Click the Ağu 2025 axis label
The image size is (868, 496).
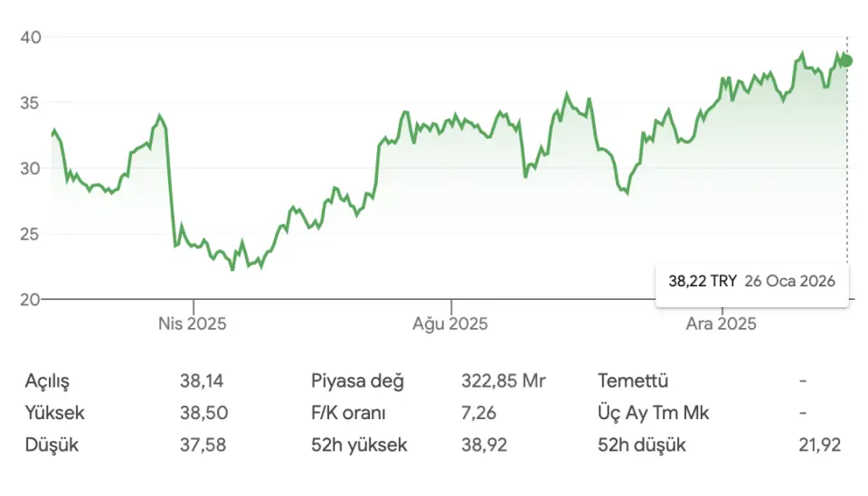point(450,323)
